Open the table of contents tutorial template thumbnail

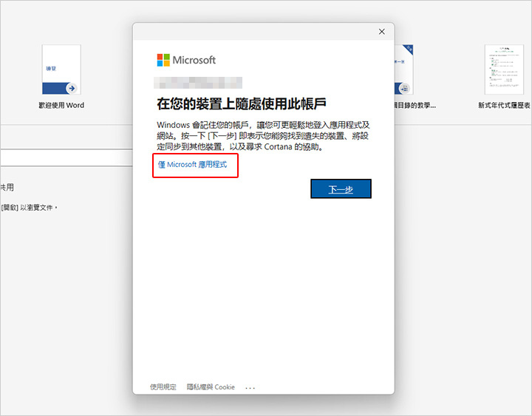click(403, 69)
